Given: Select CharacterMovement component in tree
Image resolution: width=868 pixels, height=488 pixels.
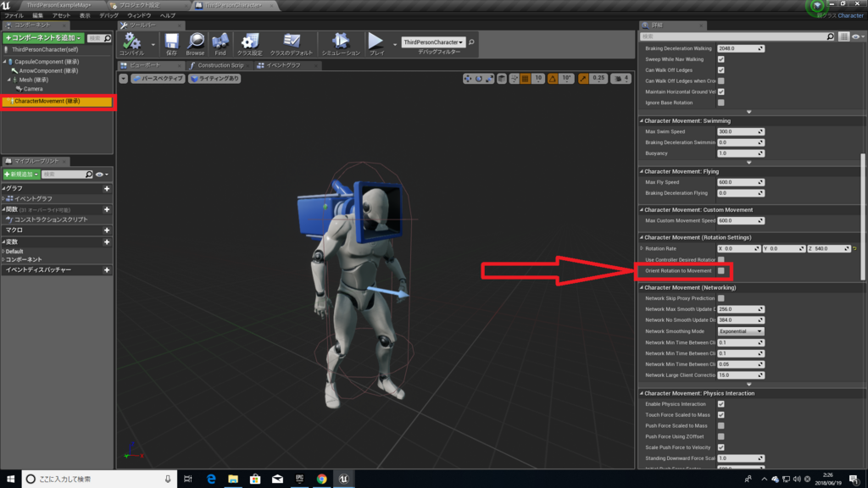Looking at the screenshot, I should click(58, 102).
